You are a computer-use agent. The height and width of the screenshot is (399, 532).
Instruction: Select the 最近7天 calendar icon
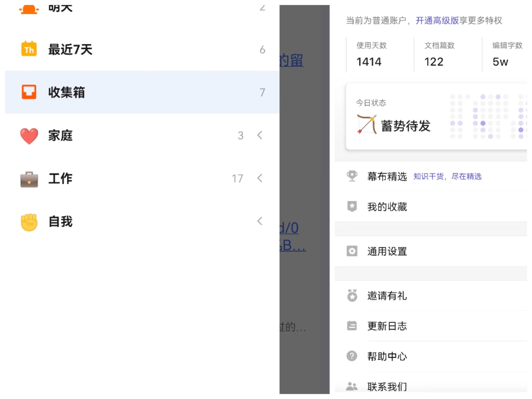point(29,50)
